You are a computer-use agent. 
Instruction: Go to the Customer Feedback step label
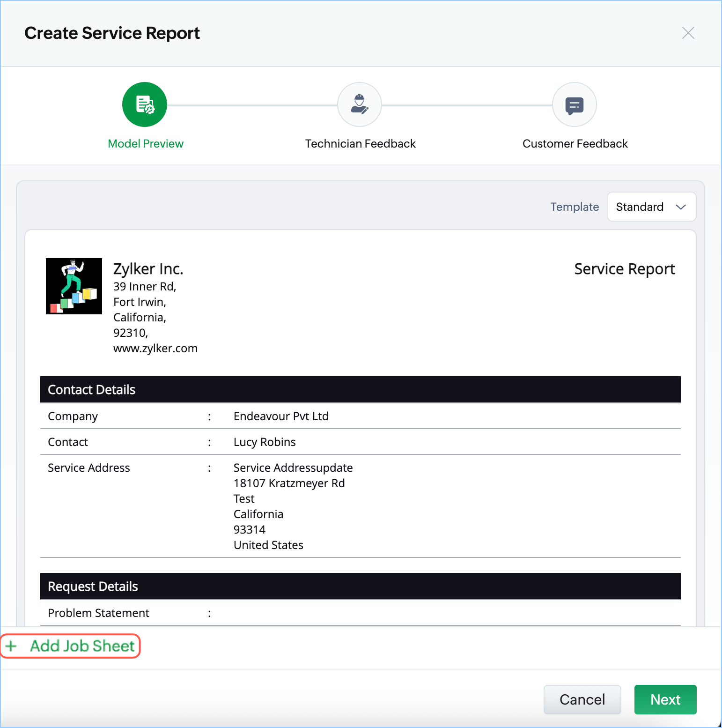click(575, 144)
